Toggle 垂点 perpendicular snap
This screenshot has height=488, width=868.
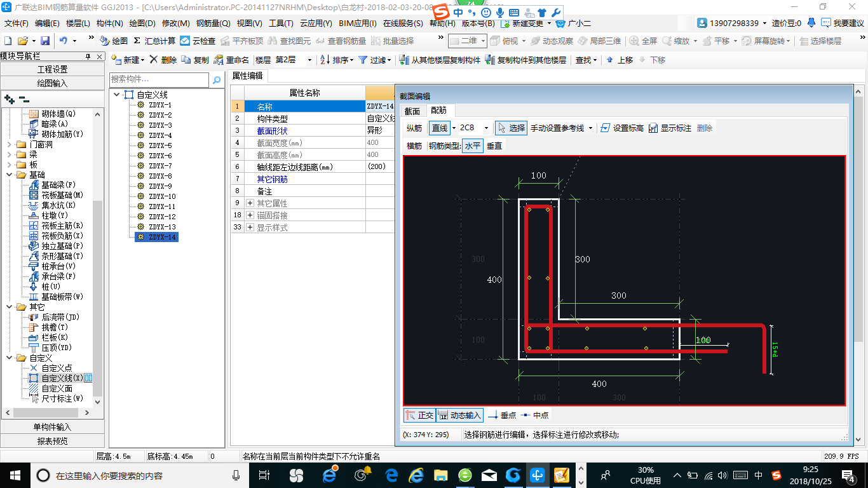[x=502, y=415]
